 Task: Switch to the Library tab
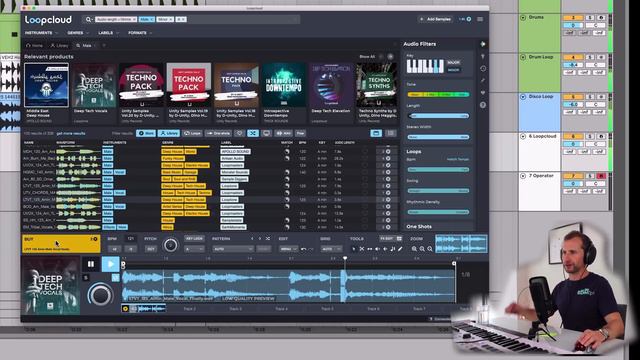click(60, 45)
